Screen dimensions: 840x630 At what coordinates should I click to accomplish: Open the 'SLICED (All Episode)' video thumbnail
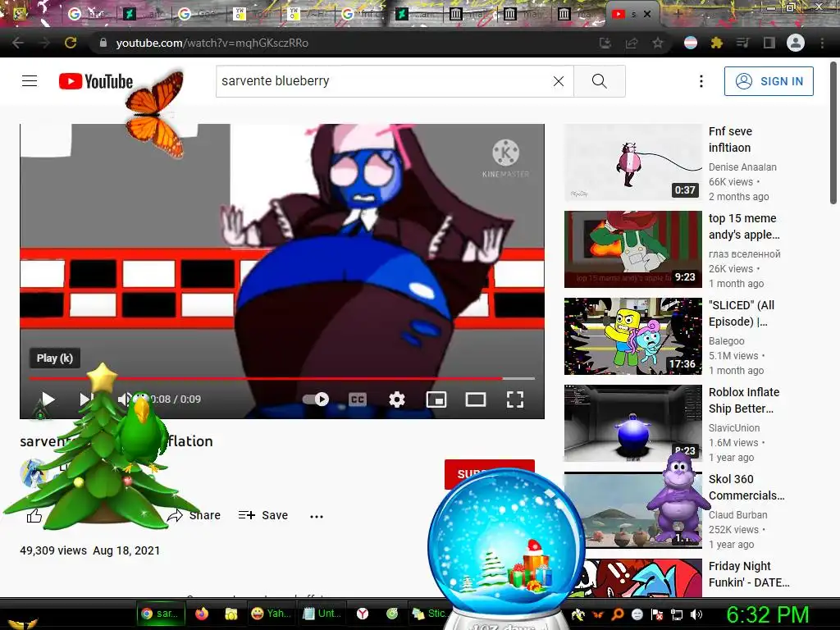[x=632, y=336]
